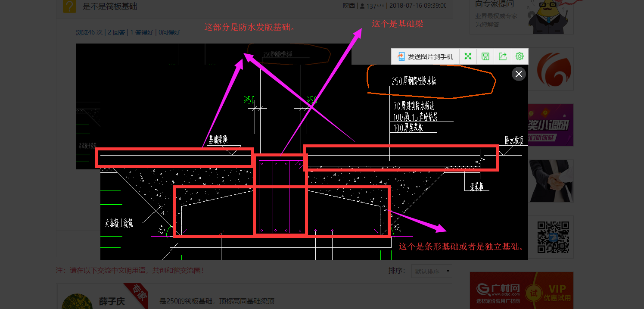Open the 广材网 VIP trial banner
The width and height of the screenshot is (644, 309).
coord(522,290)
